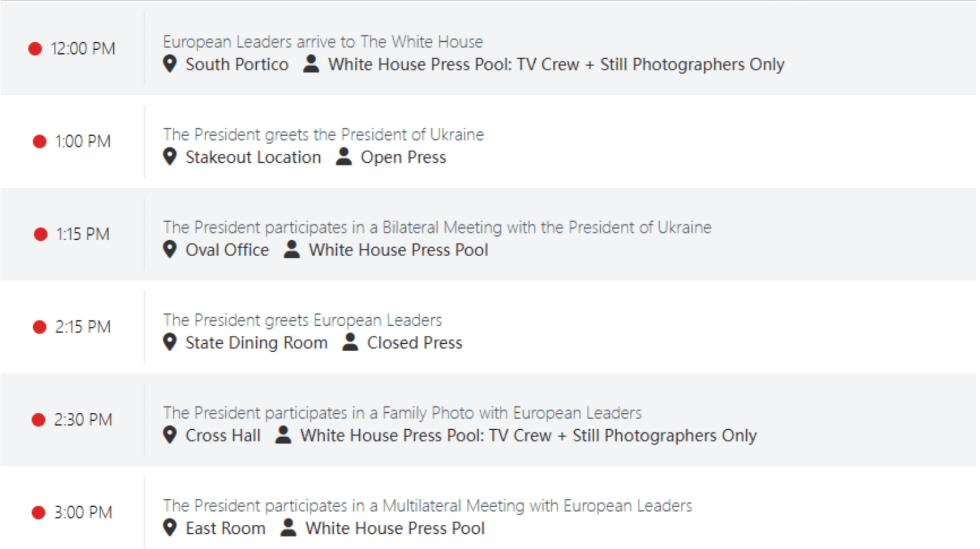Click the 2:30 PM time label

click(83, 419)
